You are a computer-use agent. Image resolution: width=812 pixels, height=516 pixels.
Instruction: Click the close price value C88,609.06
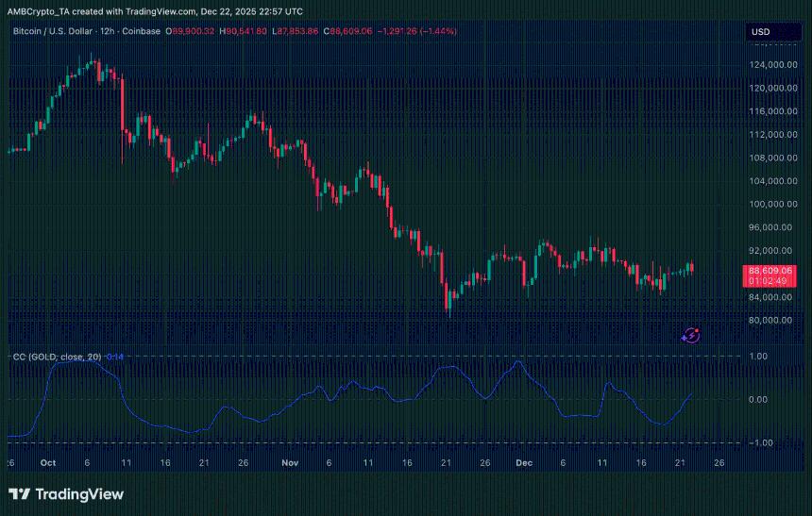[x=348, y=31]
